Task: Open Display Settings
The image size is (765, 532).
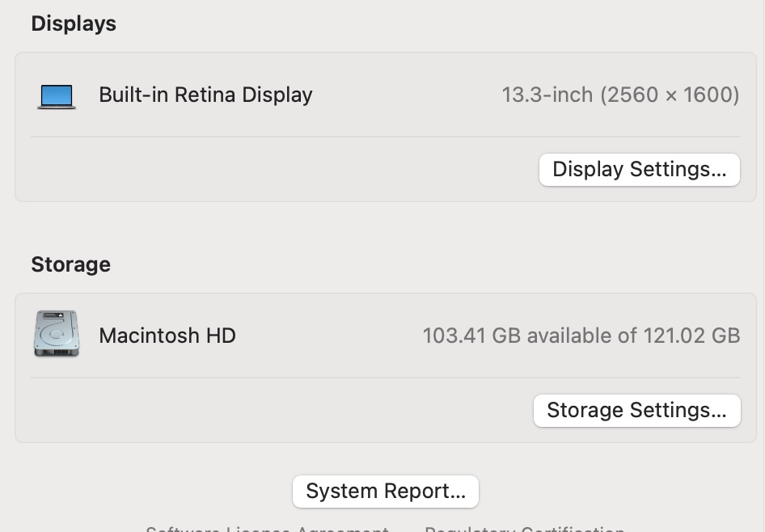Action: pyautogui.click(x=639, y=169)
